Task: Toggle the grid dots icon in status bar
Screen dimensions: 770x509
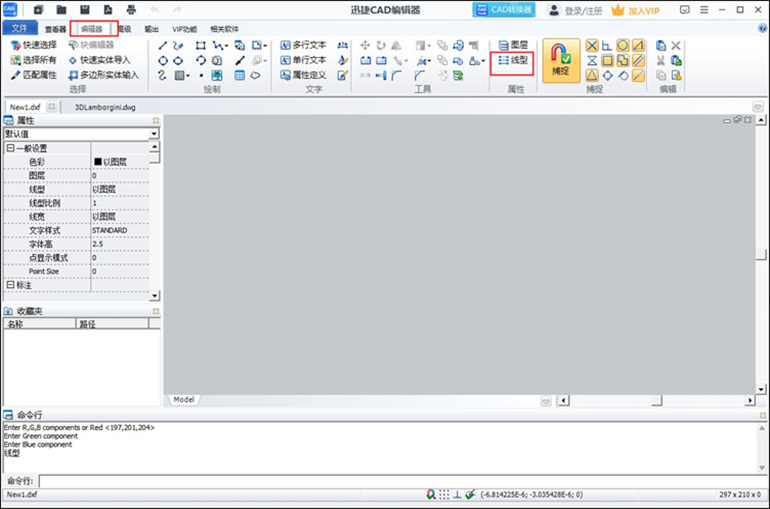Action: pos(444,494)
